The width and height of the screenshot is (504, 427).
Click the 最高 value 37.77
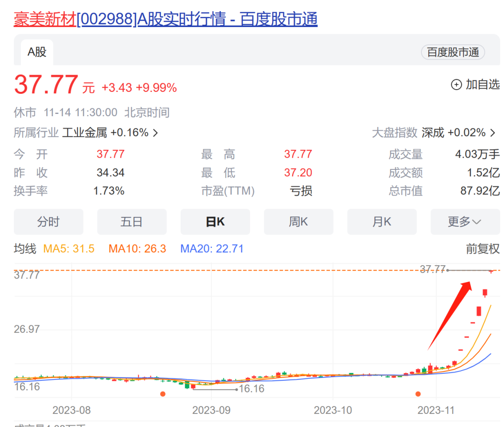(298, 154)
